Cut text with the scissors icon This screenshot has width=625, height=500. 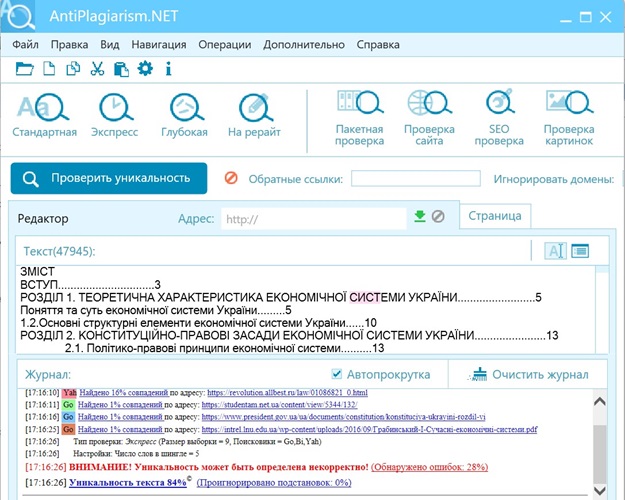97,69
